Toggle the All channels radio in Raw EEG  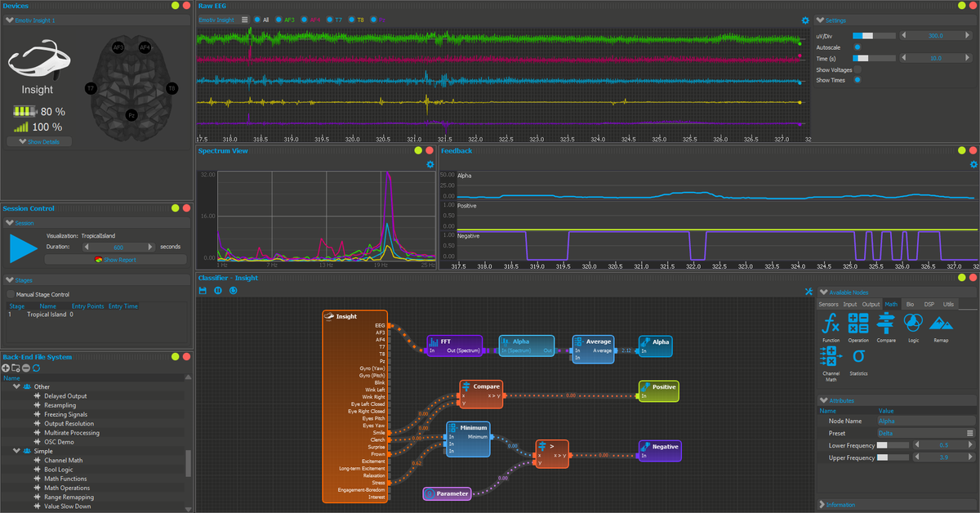click(x=256, y=20)
